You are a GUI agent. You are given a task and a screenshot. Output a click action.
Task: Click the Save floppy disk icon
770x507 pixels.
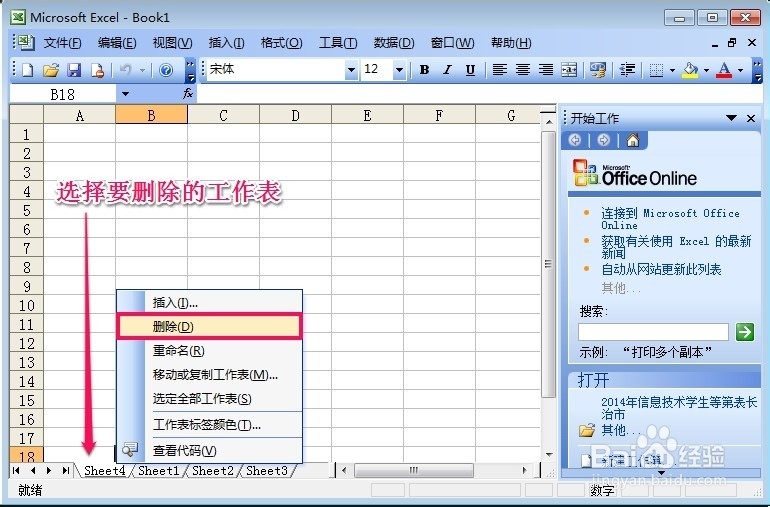coord(74,70)
